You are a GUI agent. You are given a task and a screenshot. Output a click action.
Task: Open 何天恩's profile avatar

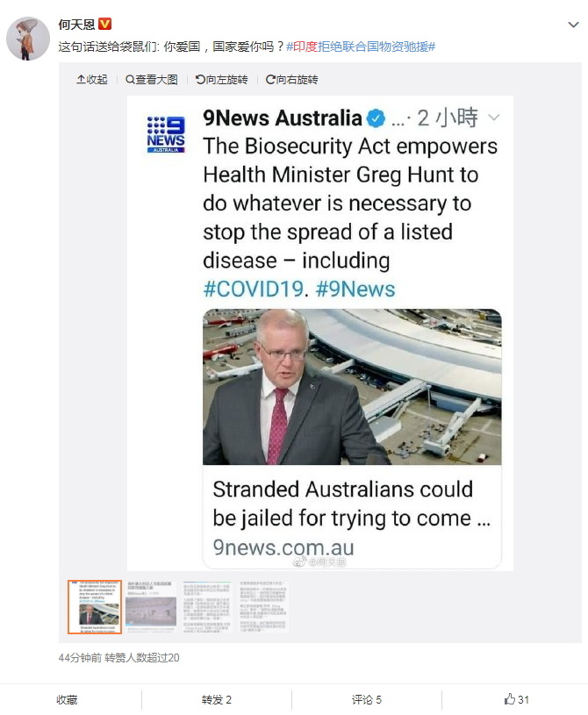28,39
